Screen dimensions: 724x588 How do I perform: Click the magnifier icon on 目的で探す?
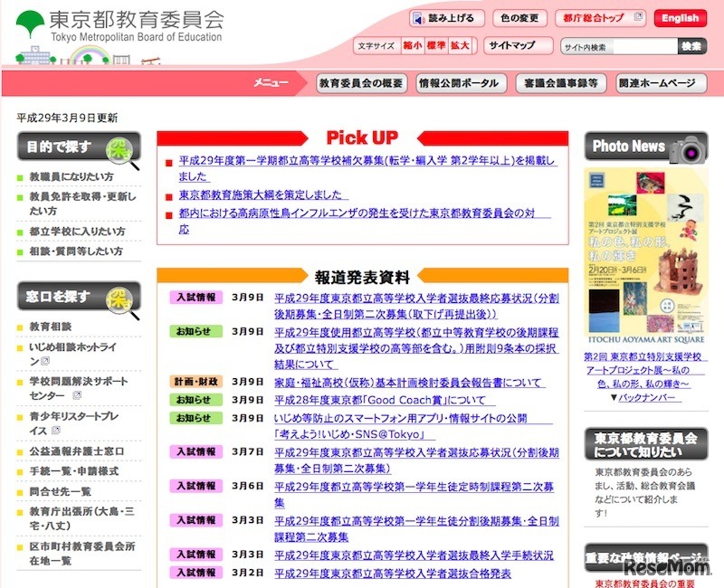point(123,153)
